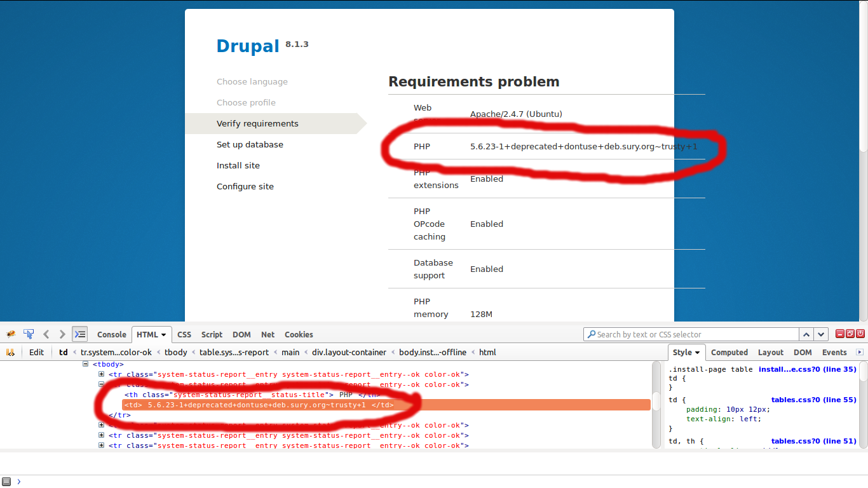Select the tr.system...color-ok breadcrumb
This screenshot has height=488, width=868.
pos(116,352)
